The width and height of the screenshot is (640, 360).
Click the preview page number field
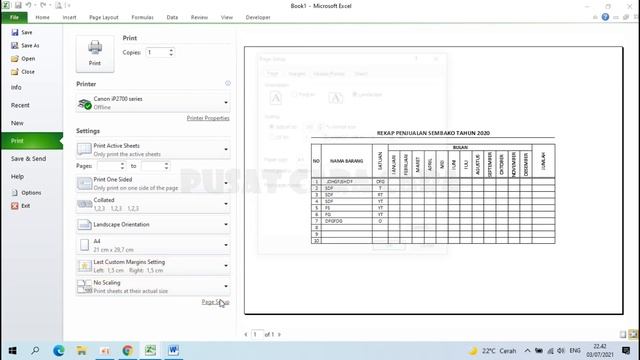click(x=257, y=334)
